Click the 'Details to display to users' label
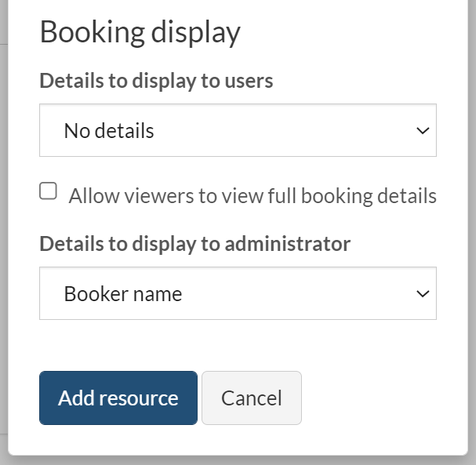Viewport: 476px width, 465px height. click(x=156, y=81)
